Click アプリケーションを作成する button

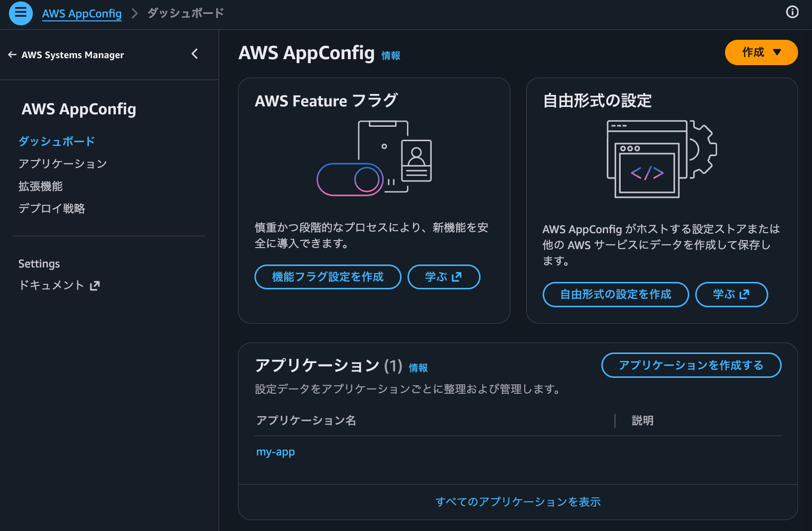coord(691,365)
